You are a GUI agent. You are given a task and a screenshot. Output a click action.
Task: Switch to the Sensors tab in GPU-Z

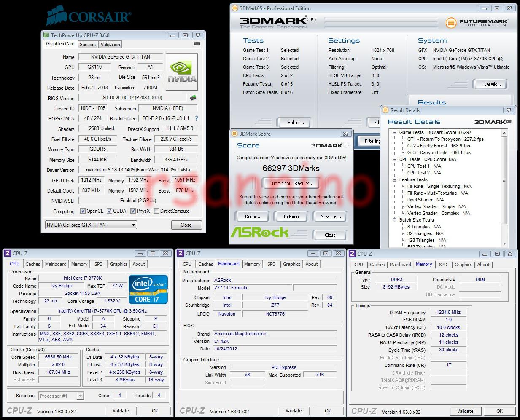tap(87, 45)
